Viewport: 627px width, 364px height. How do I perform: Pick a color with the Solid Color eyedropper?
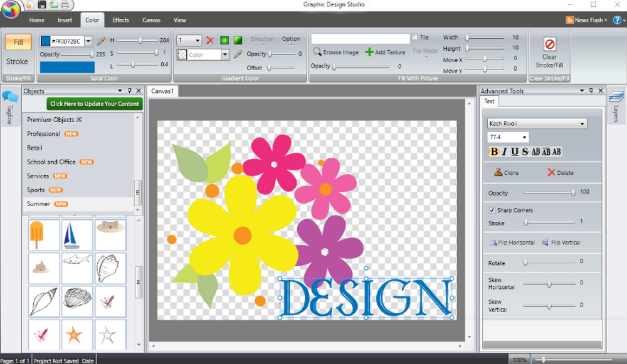tap(100, 41)
